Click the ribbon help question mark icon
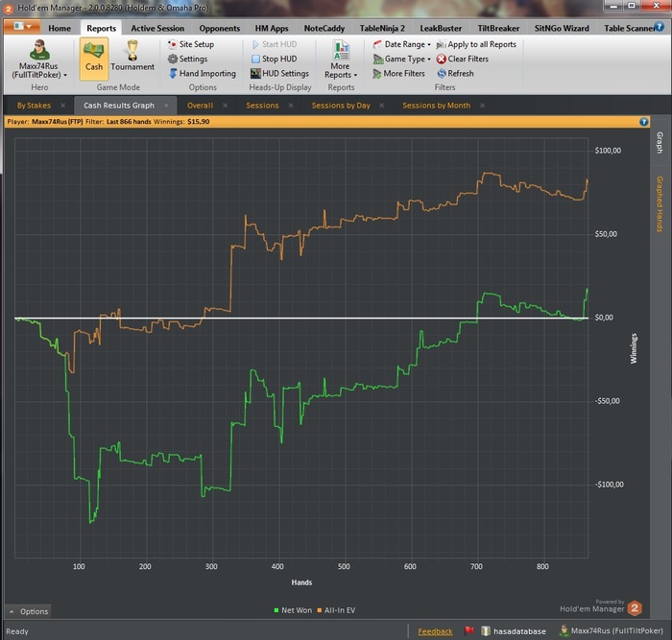 point(660,27)
